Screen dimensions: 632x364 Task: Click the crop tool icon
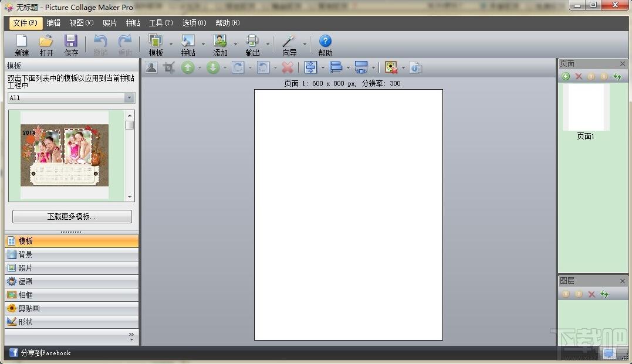click(169, 67)
